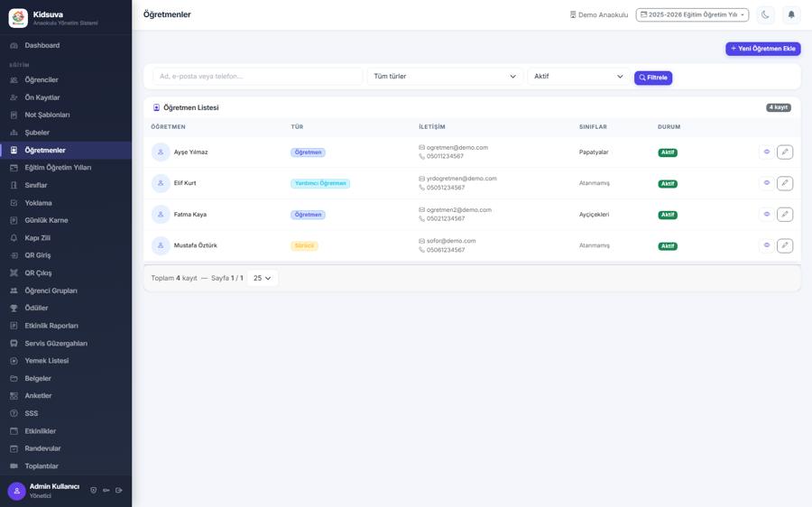
Task: Open Tüm türler type dropdown
Action: point(445,76)
